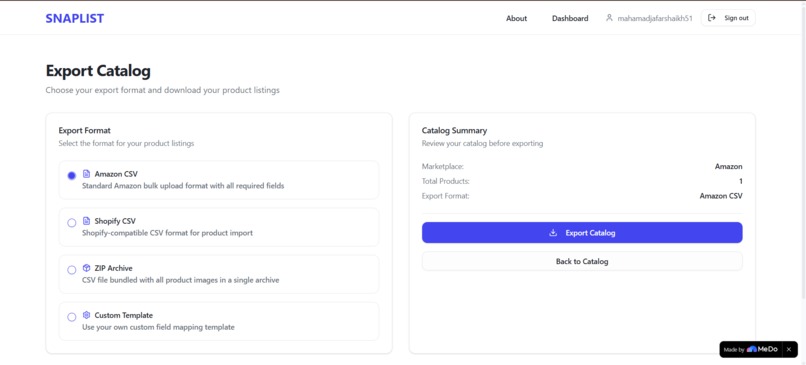Select the Shopify CSV radio button
This screenshot has height=365, width=806.
72,223
